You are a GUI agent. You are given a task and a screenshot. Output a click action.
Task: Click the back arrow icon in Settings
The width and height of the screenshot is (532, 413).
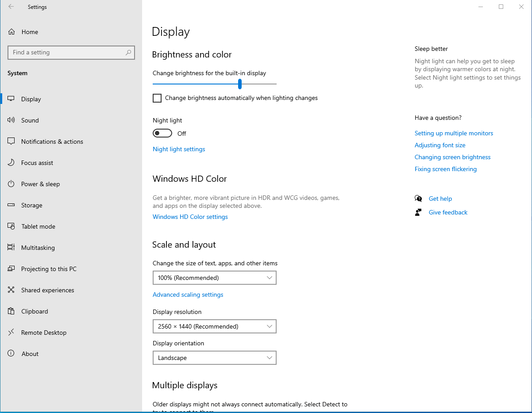click(11, 7)
